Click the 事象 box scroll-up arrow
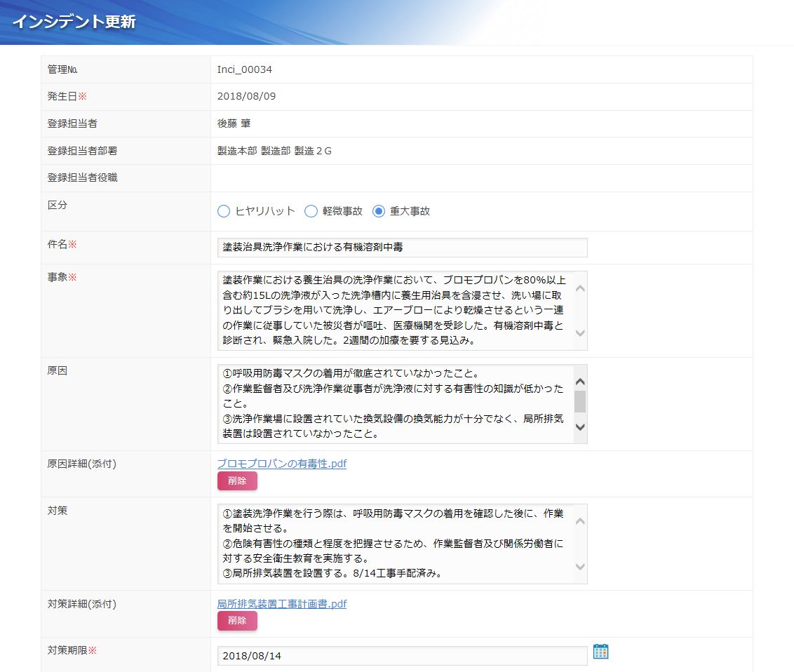794x672 pixels. pyautogui.click(x=580, y=288)
